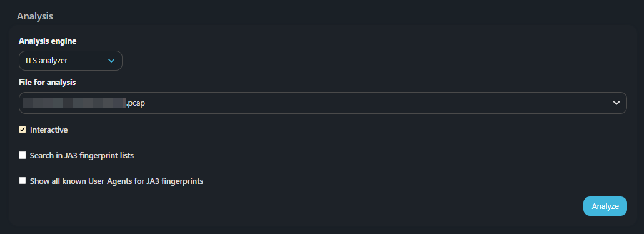Select the 'Interactive' label text

coord(49,130)
